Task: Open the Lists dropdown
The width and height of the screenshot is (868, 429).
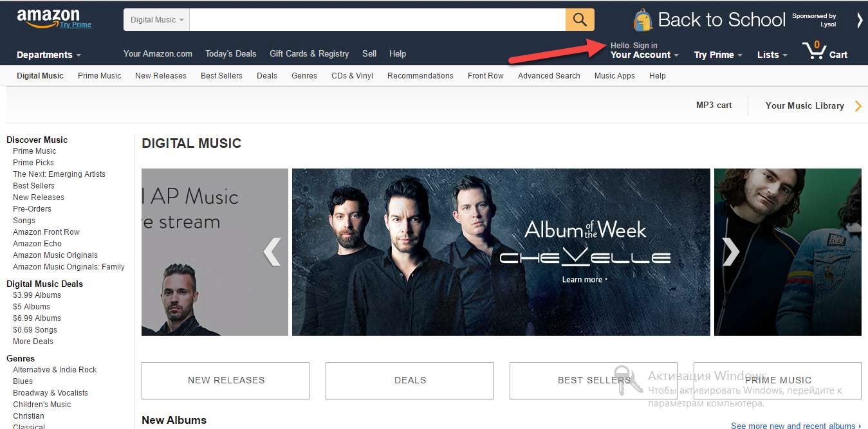Action: (772, 55)
